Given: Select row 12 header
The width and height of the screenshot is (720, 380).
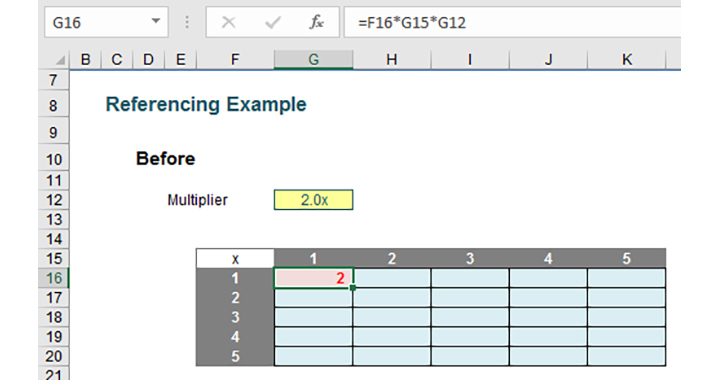Looking at the screenshot, I should coord(54,200).
